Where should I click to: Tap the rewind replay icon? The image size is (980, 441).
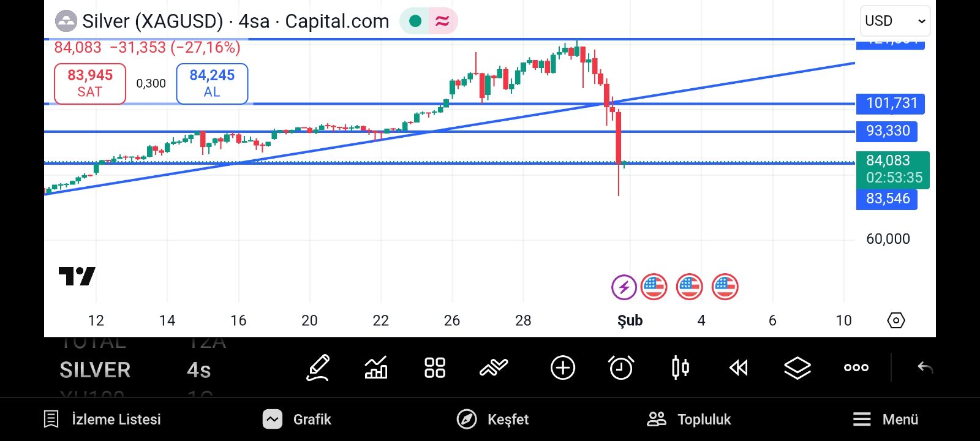[x=739, y=368]
